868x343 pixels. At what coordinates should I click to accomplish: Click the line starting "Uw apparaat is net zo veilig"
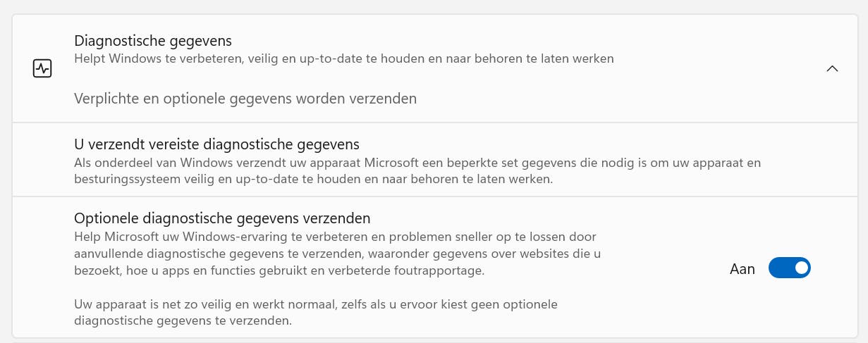click(315, 305)
